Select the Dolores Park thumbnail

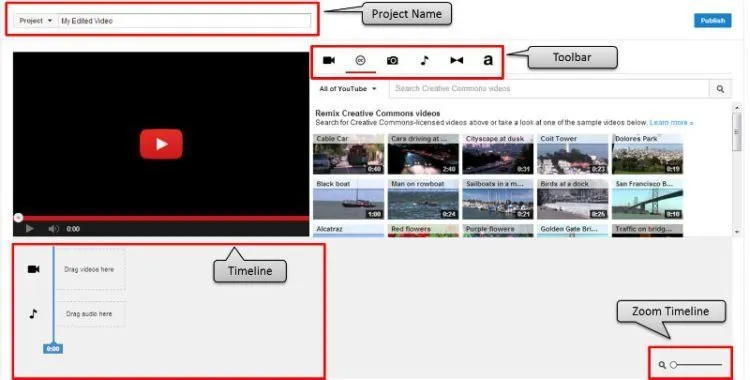click(648, 154)
